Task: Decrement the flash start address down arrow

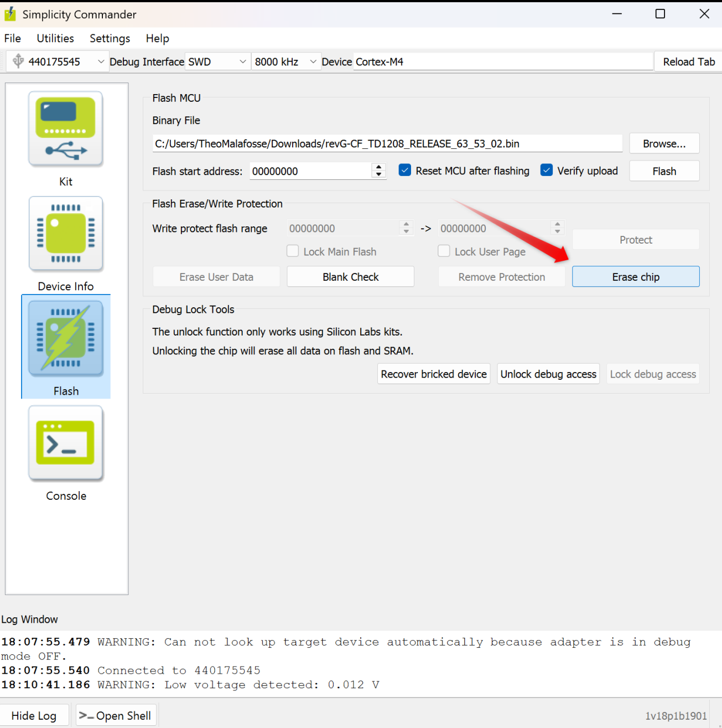Action: (x=378, y=174)
